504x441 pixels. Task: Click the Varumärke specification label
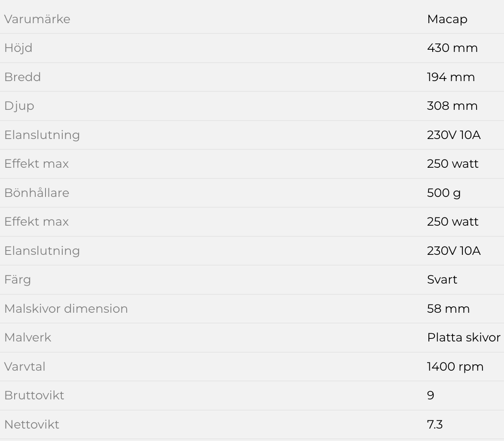[x=37, y=19]
